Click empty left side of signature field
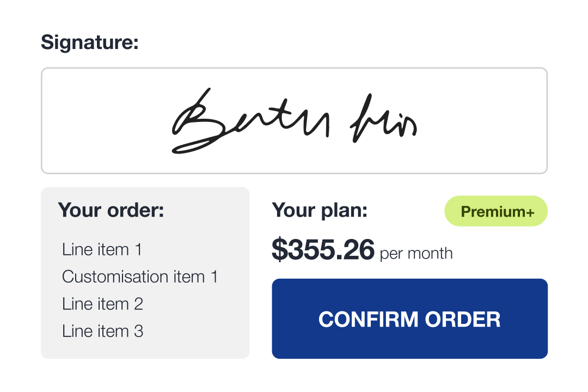The image size is (588, 392). pyautogui.click(x=98, y=121)
